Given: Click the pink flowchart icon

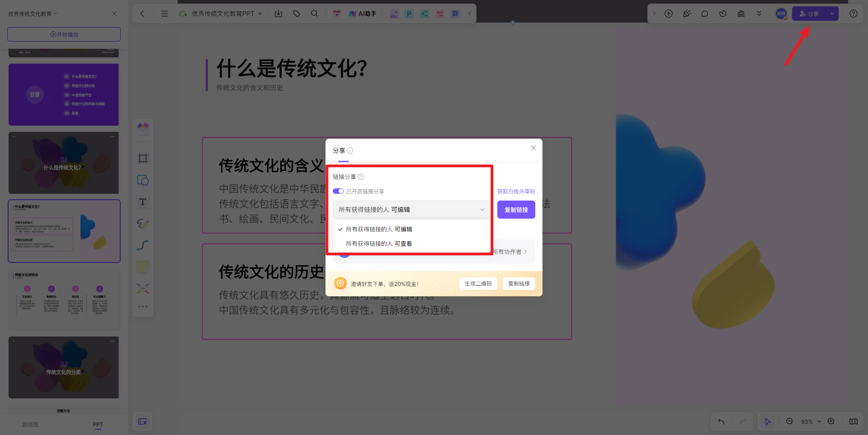Looking at the screenshot, I should click(440, 14).
